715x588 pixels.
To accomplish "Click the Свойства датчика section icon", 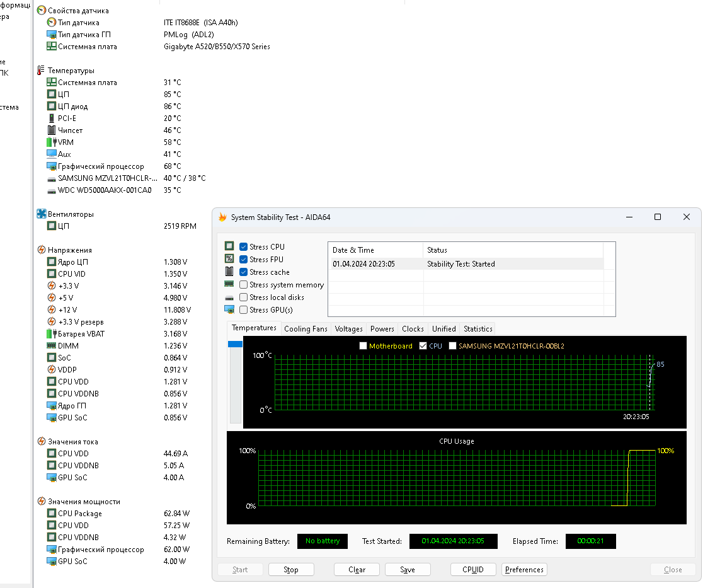I will [42, 10].
